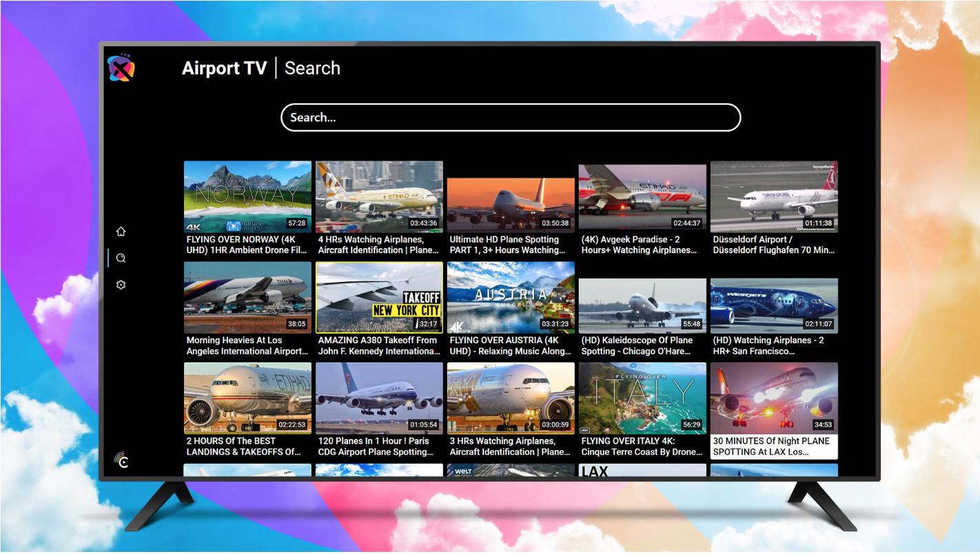Click the C cast logo icon
Viewport: 980px width, 554px height.
pyautogui.click(x=121, y=460)
